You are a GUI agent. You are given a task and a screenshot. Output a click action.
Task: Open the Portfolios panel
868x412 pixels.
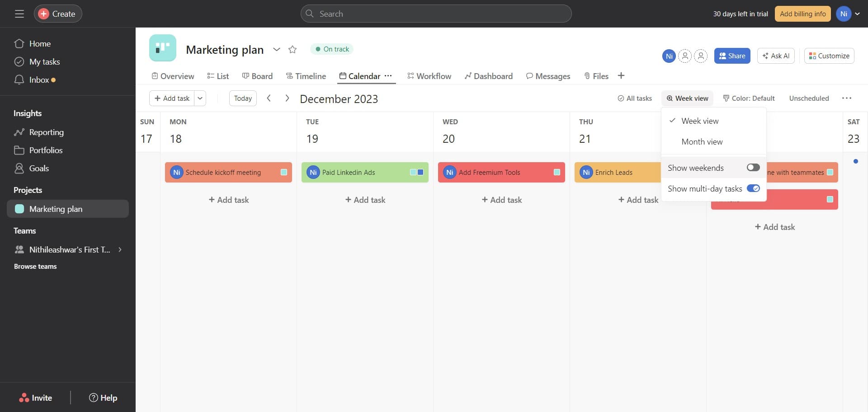pos(46,150)
